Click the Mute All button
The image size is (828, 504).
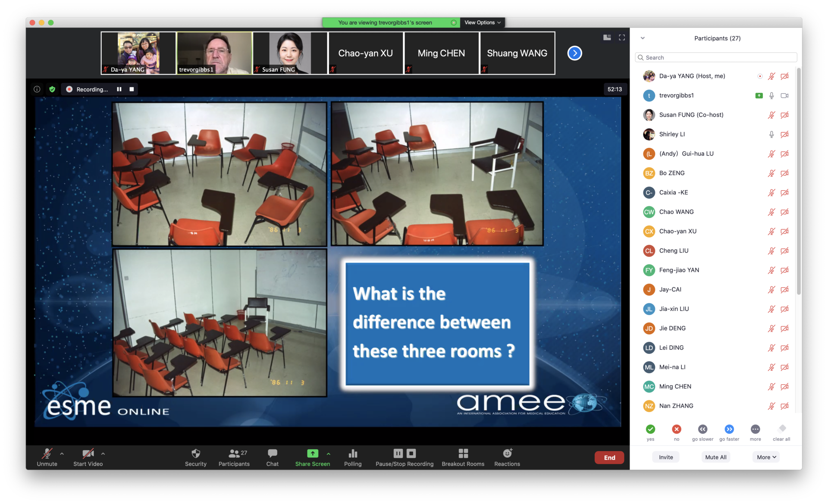[x=715, y=457]
